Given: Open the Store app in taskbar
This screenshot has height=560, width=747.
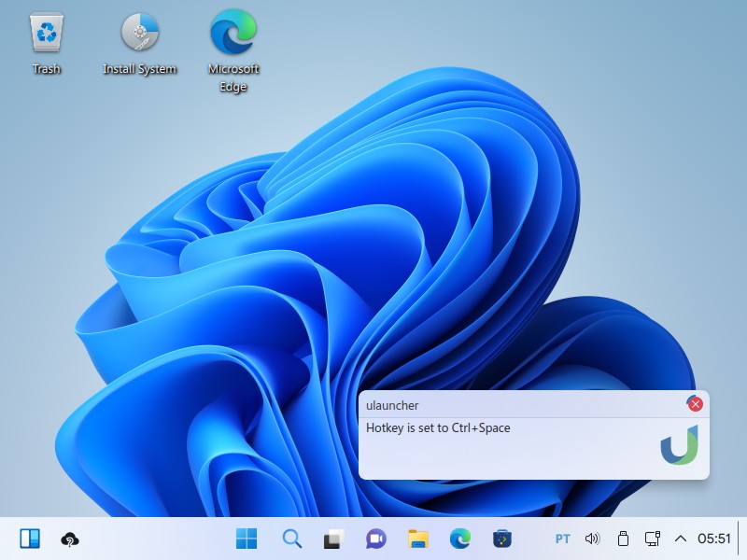Looking at the screenshot, I should [x=502, y=539].
